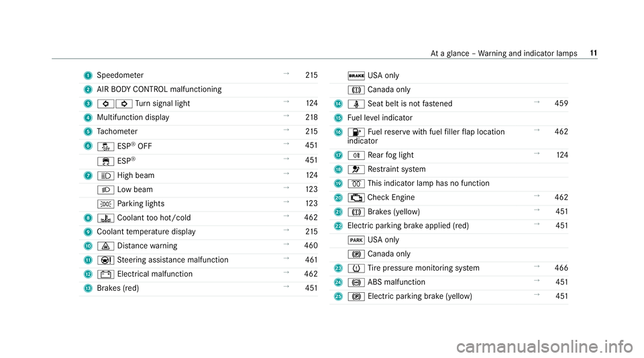
Task: Click the Coolant too hot/cold icon
Action: pyautogui.click(x=101, y=218)
